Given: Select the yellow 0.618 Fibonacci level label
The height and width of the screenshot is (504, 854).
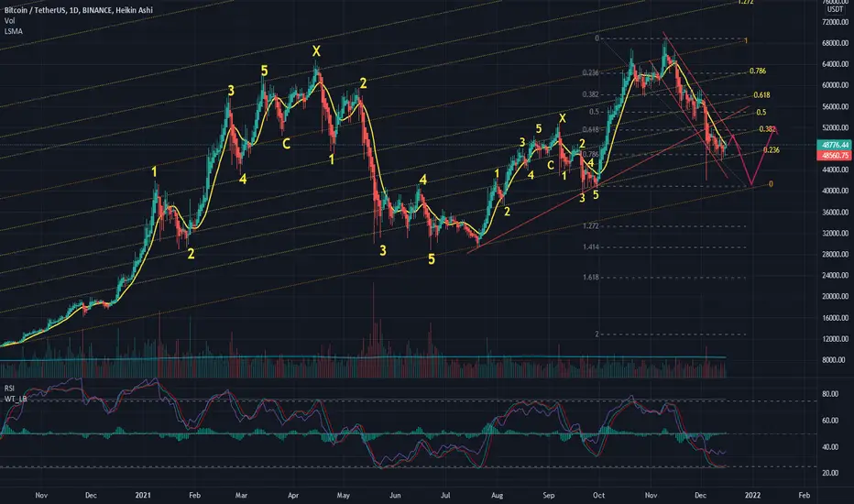Looking at the screenshot, I should [761, 94].
